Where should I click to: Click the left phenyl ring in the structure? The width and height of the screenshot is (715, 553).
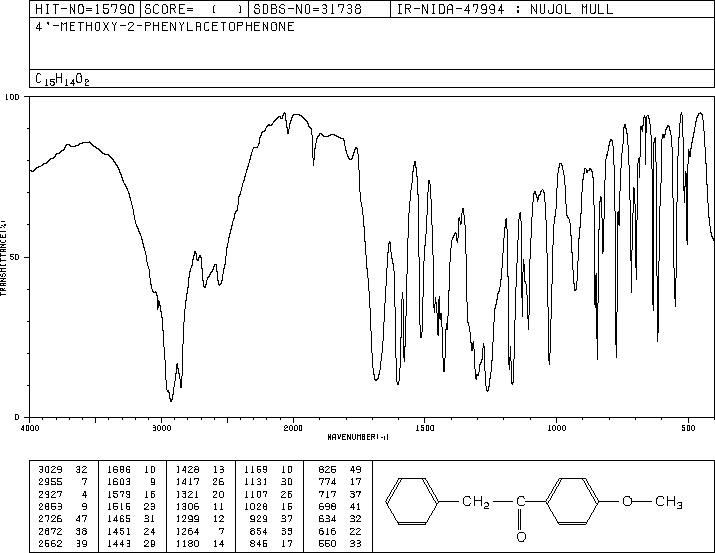point(412,501)
